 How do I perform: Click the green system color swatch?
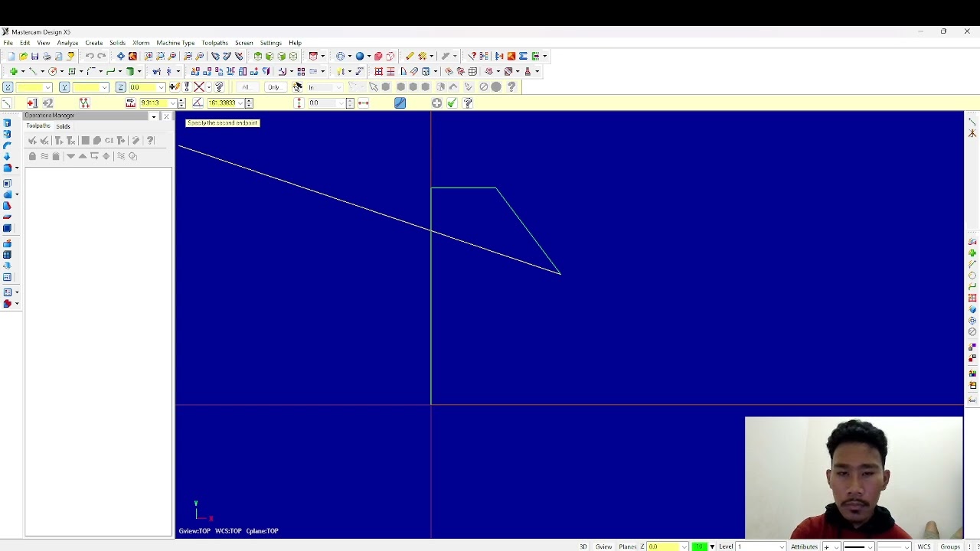(700, 546)
